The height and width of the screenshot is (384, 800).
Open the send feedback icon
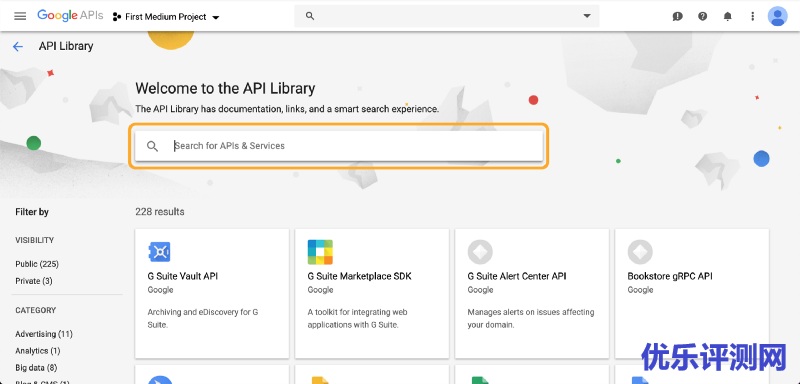click(x=678, y=16)
